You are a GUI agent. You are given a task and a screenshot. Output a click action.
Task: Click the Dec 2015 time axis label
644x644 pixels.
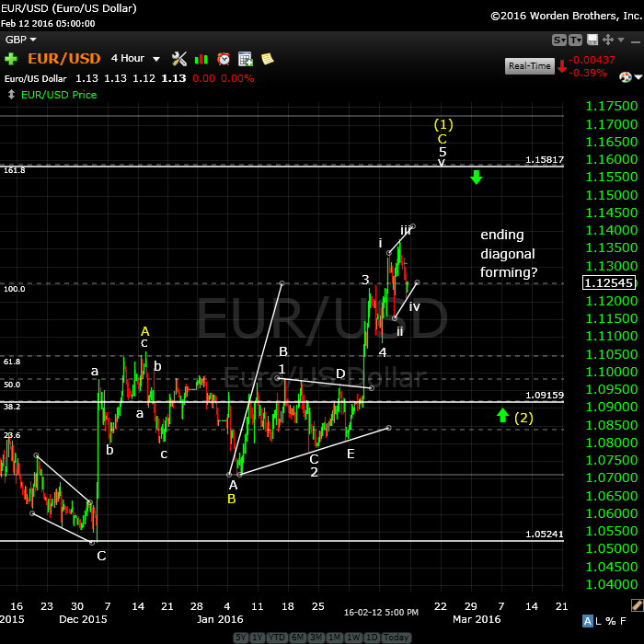point(83,619)
